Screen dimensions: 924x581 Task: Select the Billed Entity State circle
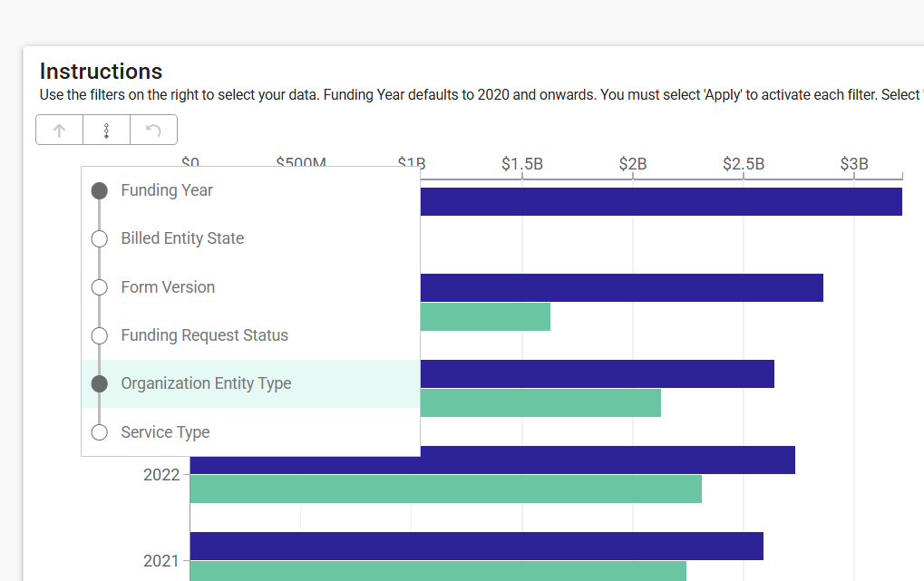pos(100,239)
